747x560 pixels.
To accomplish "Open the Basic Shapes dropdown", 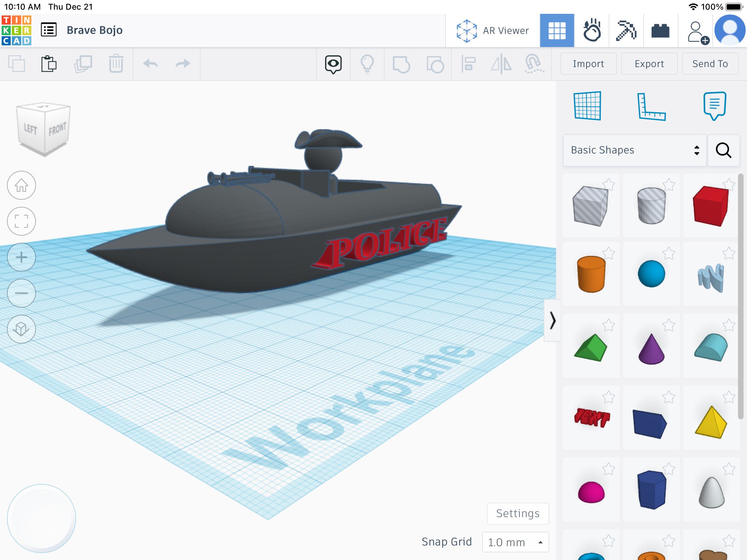I will pyautogui.click(x=635, y=150).
